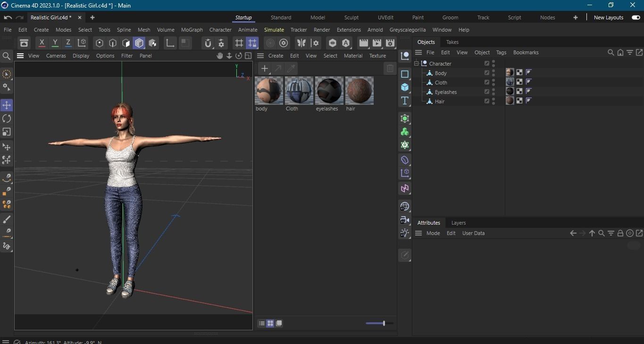Image resolution: width=644 pixels, height=344 pixels.
Task: Click Attributes panel back arrow
Action: click(x=573, y=233)
